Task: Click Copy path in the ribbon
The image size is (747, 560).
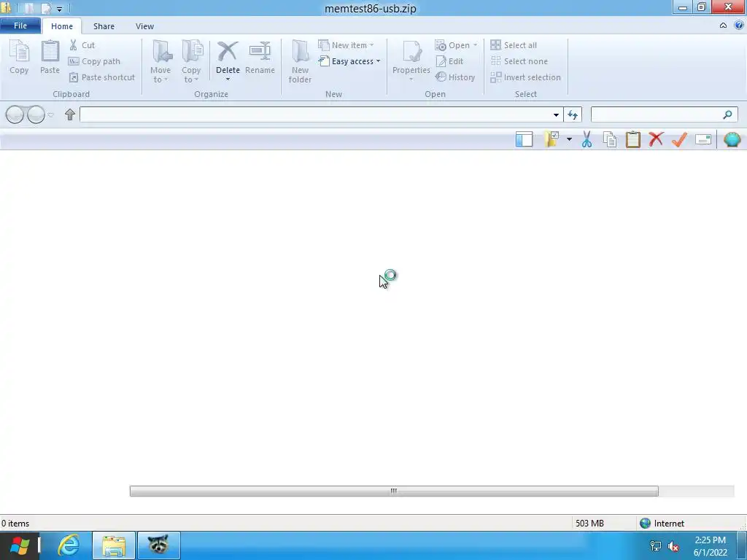Action: (x=94, y=61)
